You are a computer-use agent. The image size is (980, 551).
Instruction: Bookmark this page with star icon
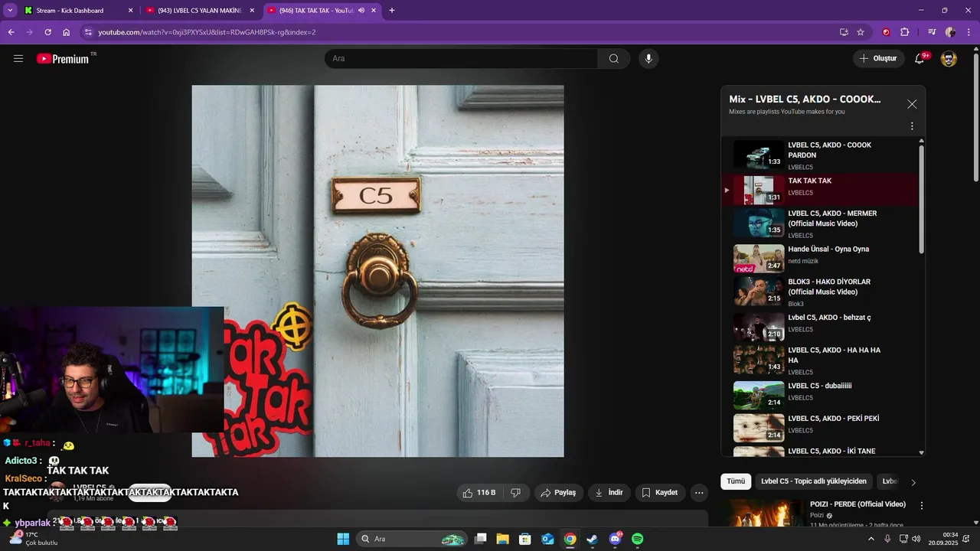pos(861,32)
